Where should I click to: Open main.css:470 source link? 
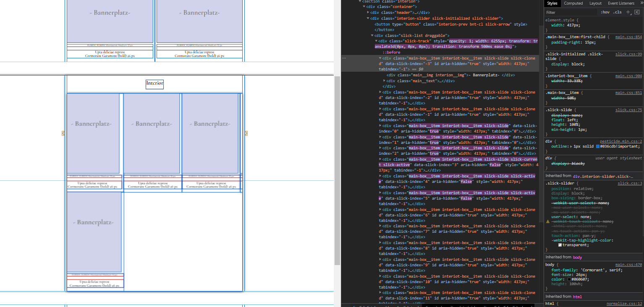[x=628, y=265]
